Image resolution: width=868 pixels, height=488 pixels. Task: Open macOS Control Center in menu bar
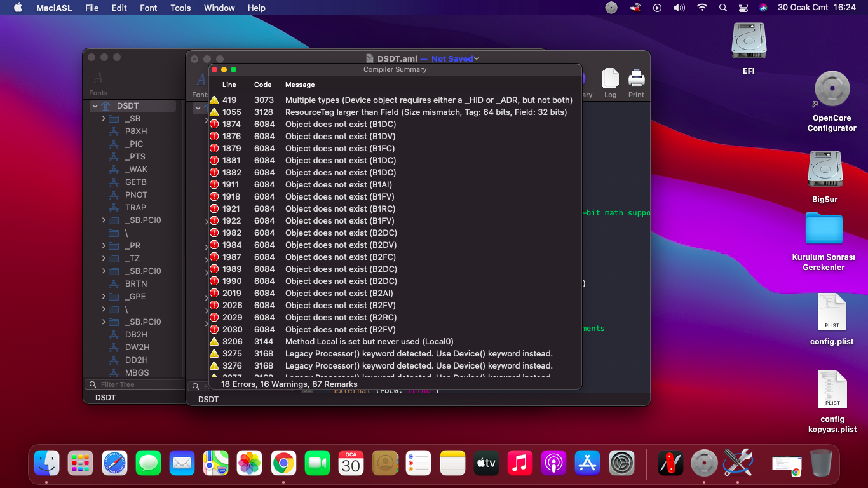pyautogui.click(x=743, y=8)
